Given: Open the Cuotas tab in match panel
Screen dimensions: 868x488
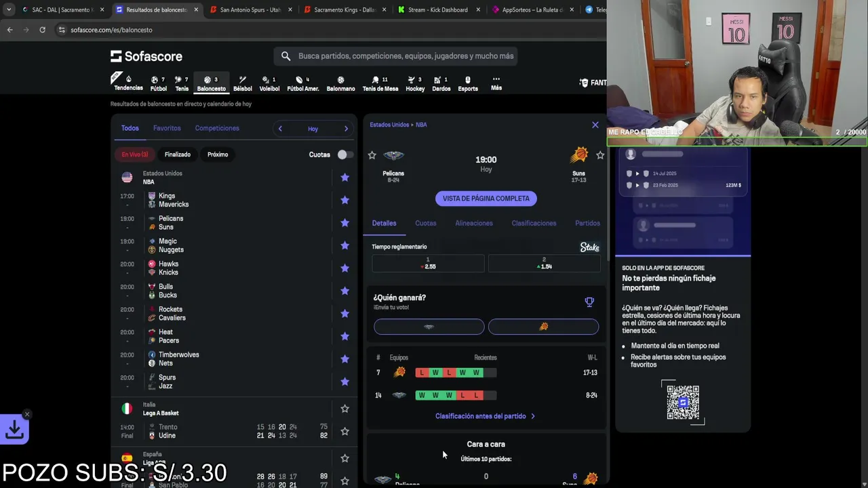Looking at the screenshot, I should pyautogui.click(x=426, y=223).
